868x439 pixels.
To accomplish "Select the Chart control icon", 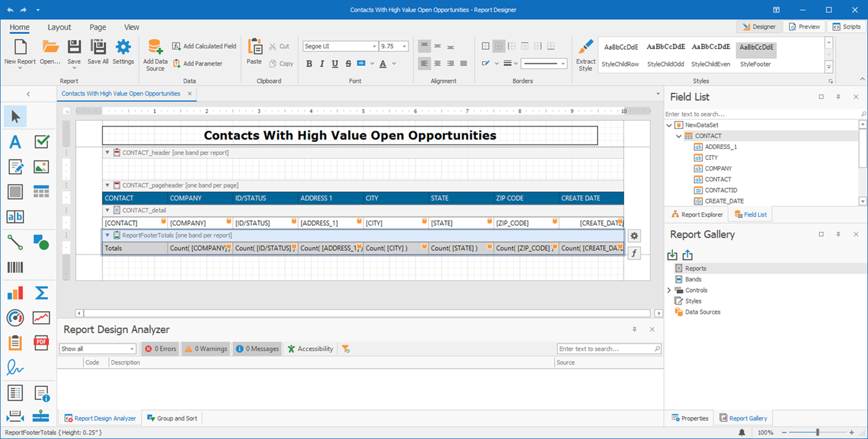I will coord(15,293).
